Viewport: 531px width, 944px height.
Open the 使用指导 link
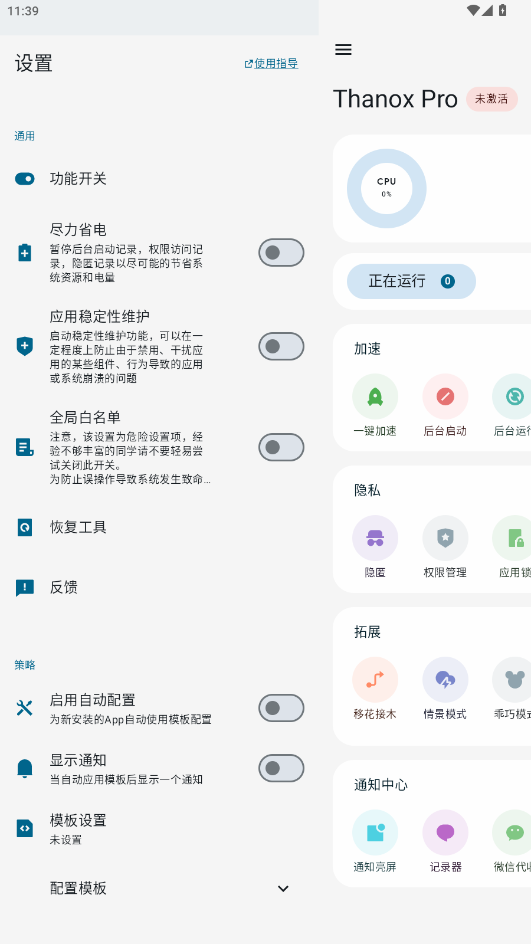click(x=272, y=63)
